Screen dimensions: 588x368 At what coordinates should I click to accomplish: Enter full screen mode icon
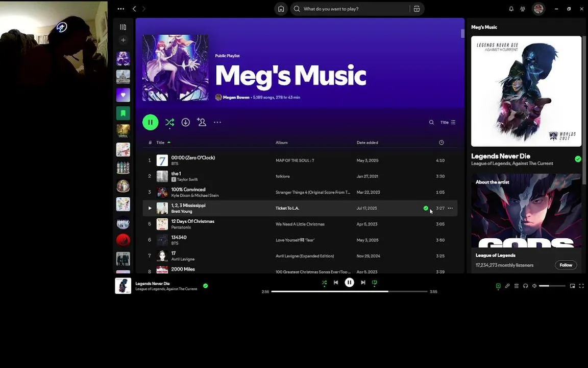tap(581, 286)
